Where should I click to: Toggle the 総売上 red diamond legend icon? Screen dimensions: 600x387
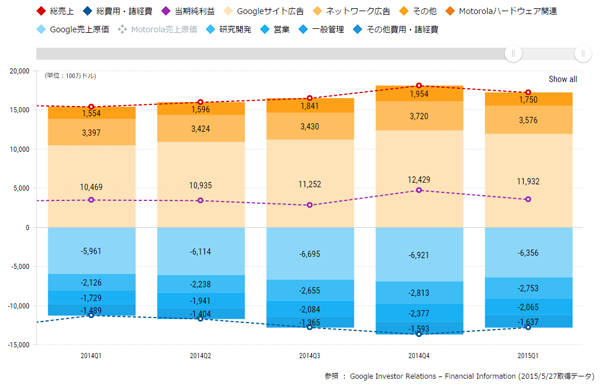point(41,11)
